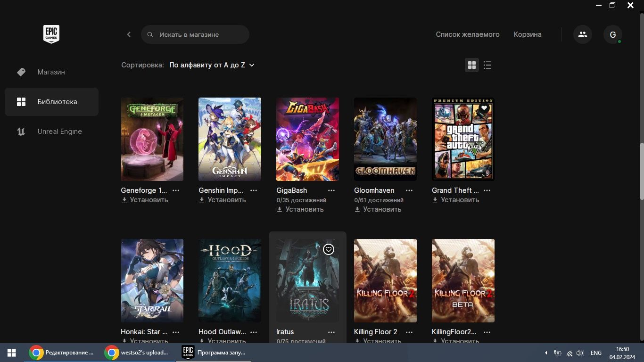Viewport: 644px width, 362px height.
Task: Open Killing Floor 2 Beta cover
Action: pyautogui.click(x=463, y=280)
